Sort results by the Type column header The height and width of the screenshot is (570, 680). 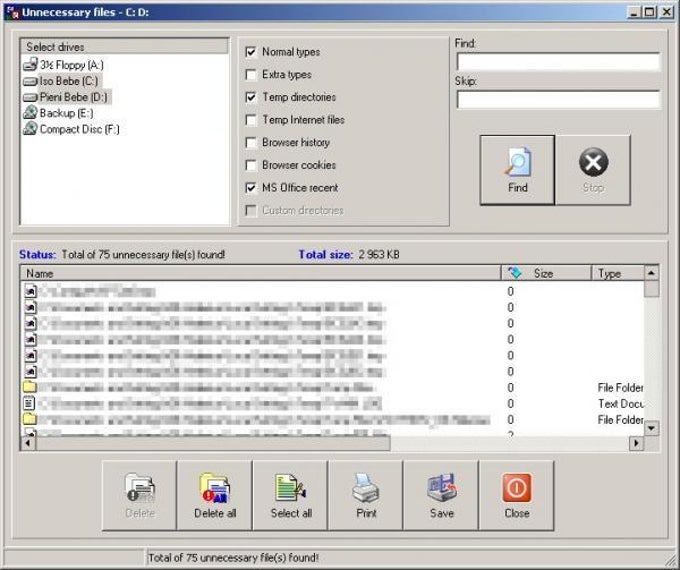click(x=618, y=273)
